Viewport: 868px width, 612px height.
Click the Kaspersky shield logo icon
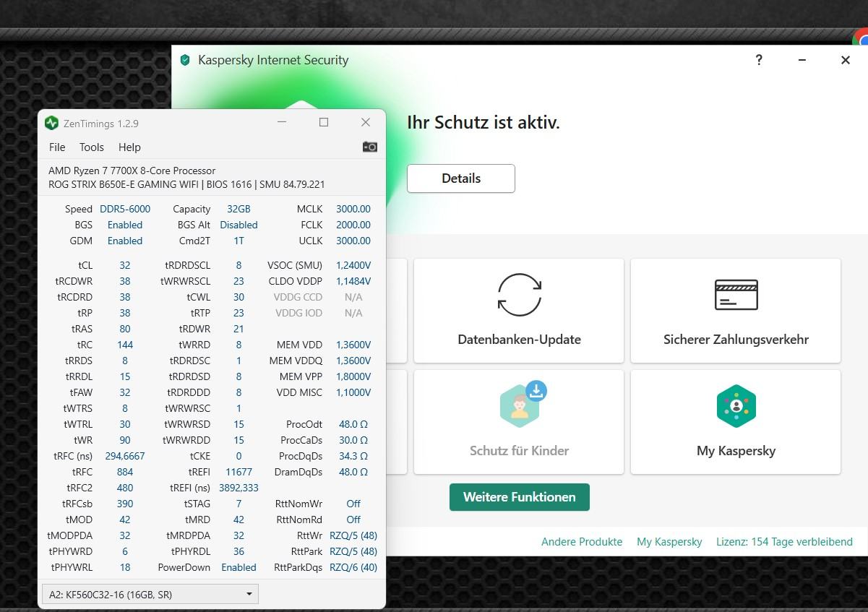[x=185, y=60]
